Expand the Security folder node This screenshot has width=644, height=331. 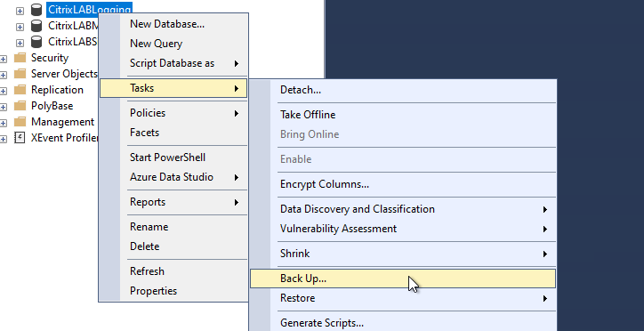(4, 59)
